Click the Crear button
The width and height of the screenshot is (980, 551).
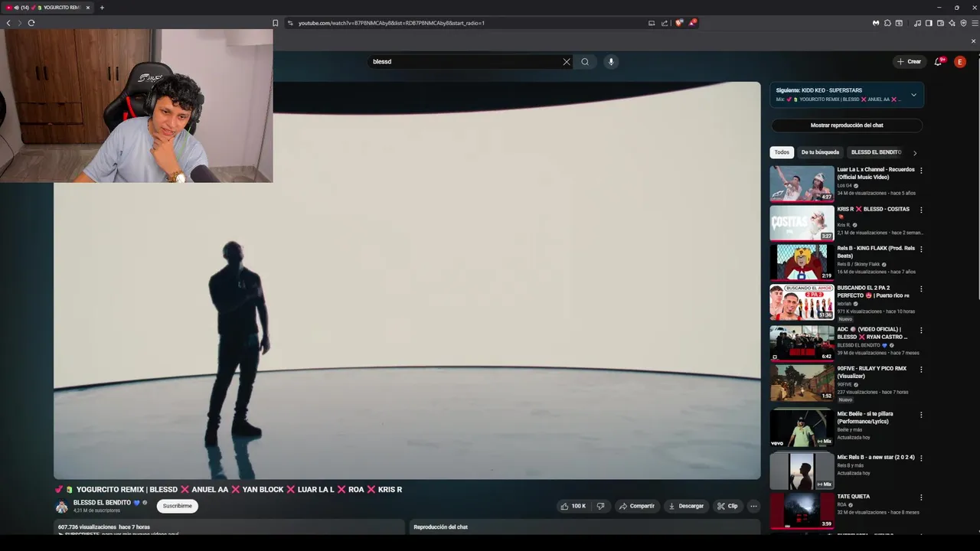(909, 62)
